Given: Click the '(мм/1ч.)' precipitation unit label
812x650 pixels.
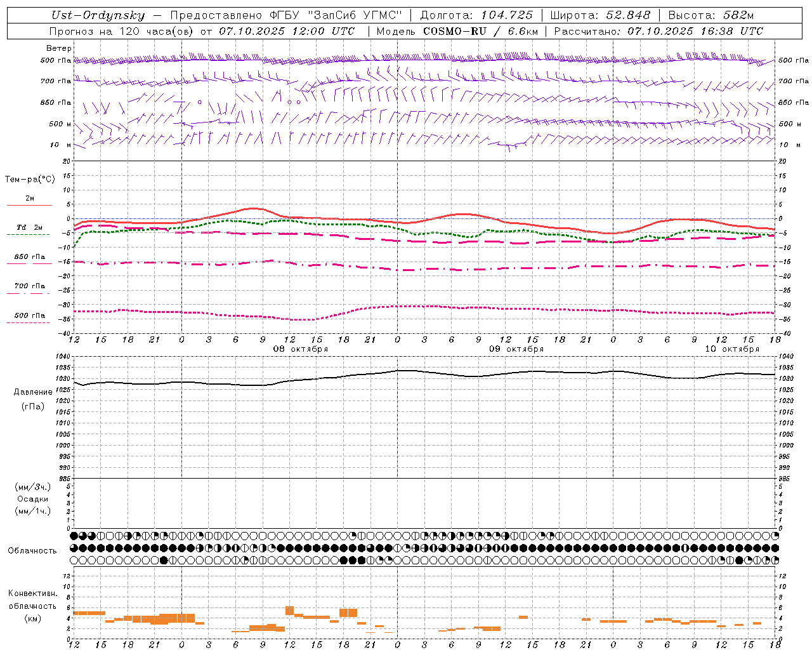Looking at the screenshot, I should coord(33,511).
